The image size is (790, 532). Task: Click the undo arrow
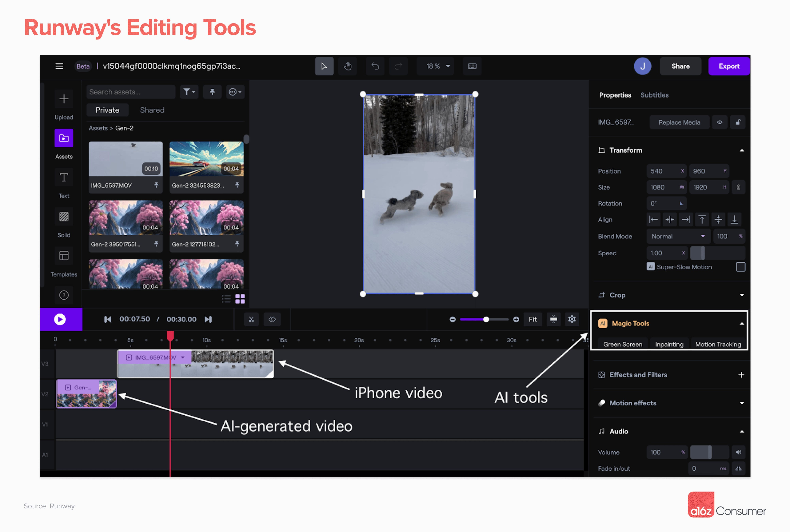coord(375,66)
